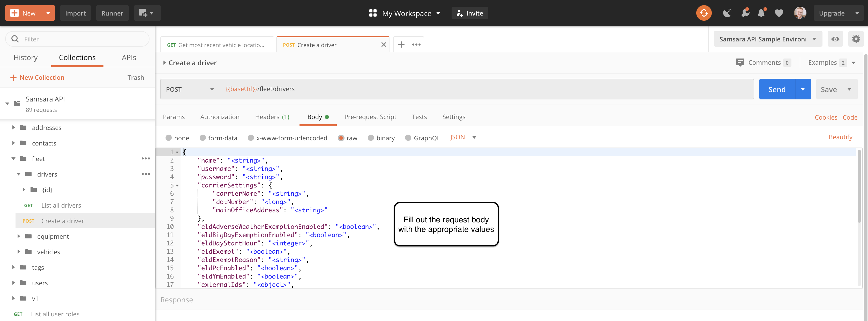The width and height of the screenshot is (868, 321).
Task: Expand the equipment folder
Action: [19, 236]
